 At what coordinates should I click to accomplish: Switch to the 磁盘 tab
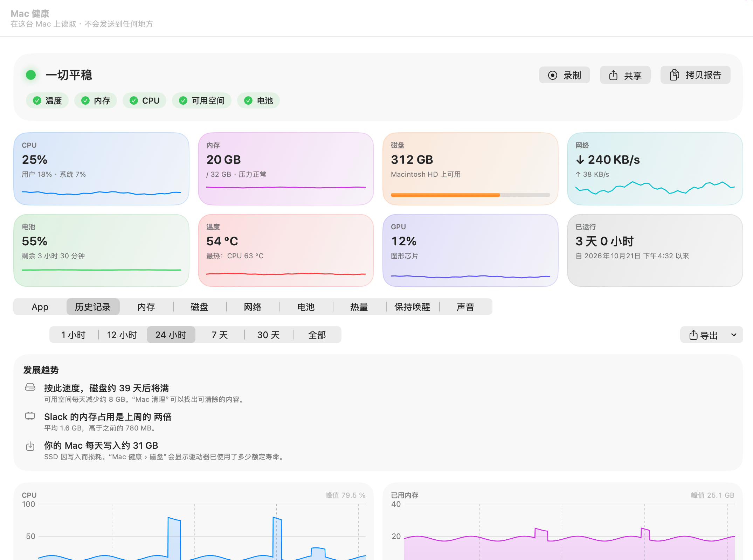click(199, 307)
